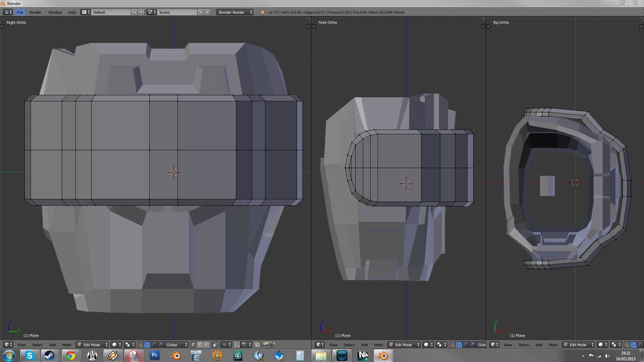Viewport: 644px width, 362px height.
Task: Open the File menu
Action: click(20, 12)
